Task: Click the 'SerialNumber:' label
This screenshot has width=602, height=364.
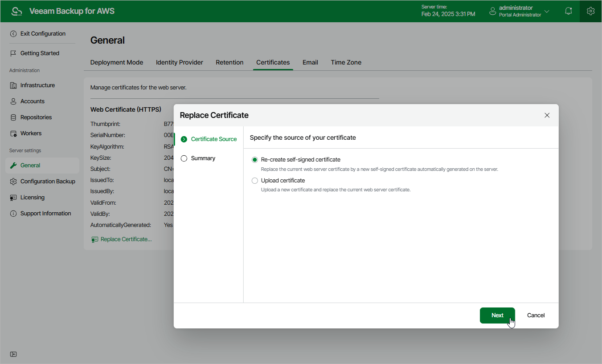Action: pyautogui.click(x=108, y=135)
